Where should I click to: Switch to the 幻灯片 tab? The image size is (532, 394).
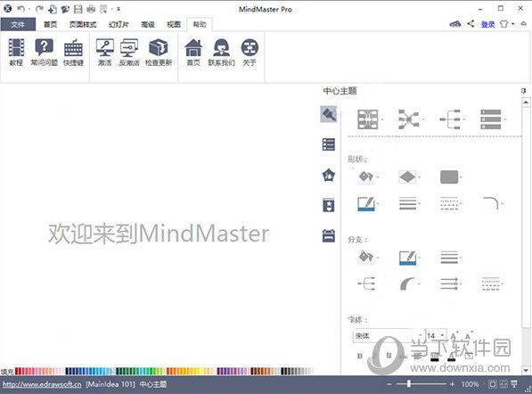coord(119,24)
